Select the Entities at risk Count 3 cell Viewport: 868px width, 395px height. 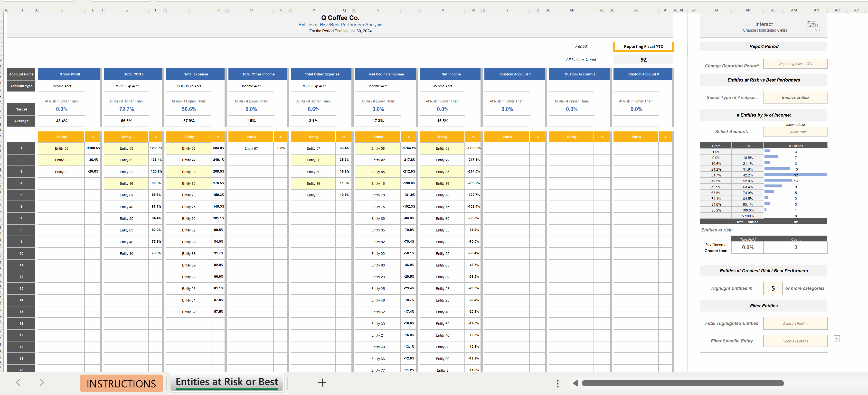point(796,248)
